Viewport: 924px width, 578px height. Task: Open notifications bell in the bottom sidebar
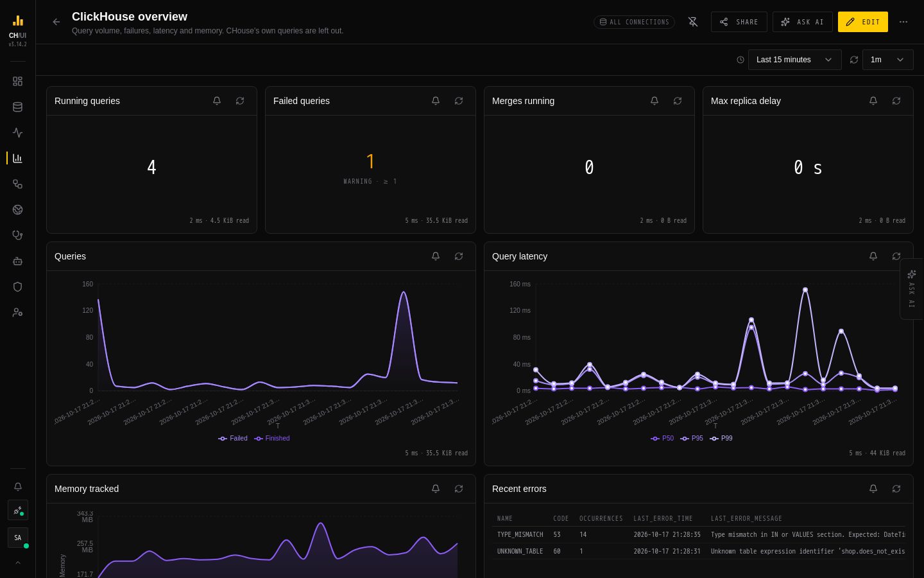(x=17, y=487)
